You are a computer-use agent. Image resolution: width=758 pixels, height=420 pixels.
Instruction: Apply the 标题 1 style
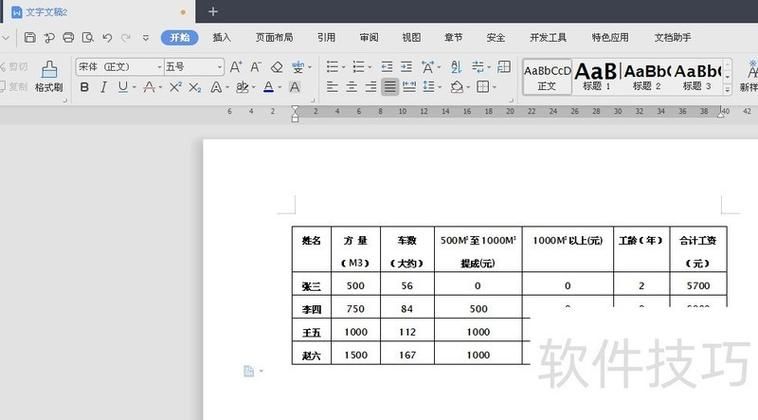click(596, 77)
